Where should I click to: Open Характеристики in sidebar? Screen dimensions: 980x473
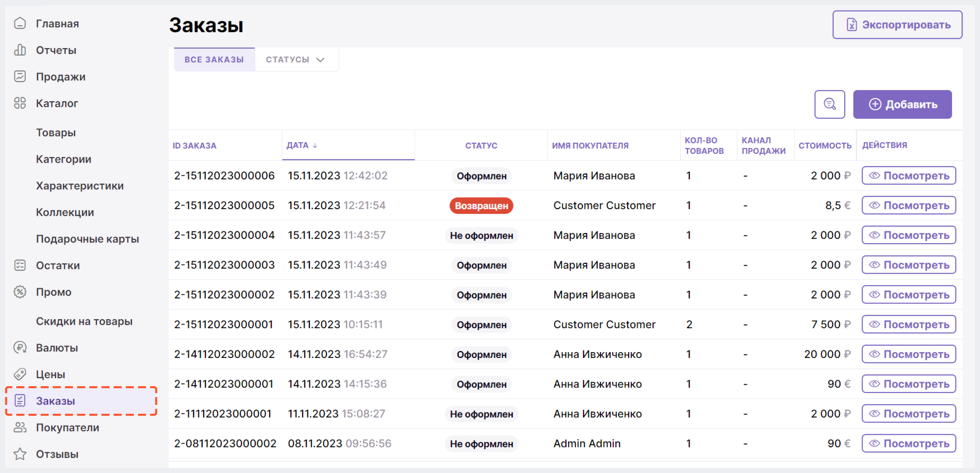[x=80, y=186]
